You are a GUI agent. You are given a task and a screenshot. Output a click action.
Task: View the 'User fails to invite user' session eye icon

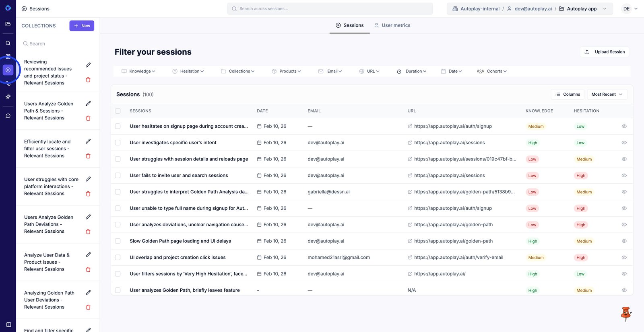[624, 176]
